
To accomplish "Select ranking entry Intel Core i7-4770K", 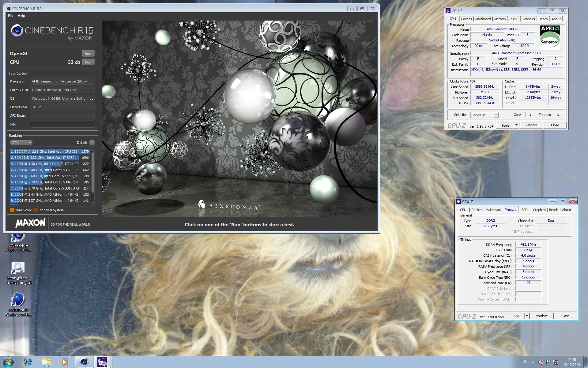I will (x=50, y=164).
